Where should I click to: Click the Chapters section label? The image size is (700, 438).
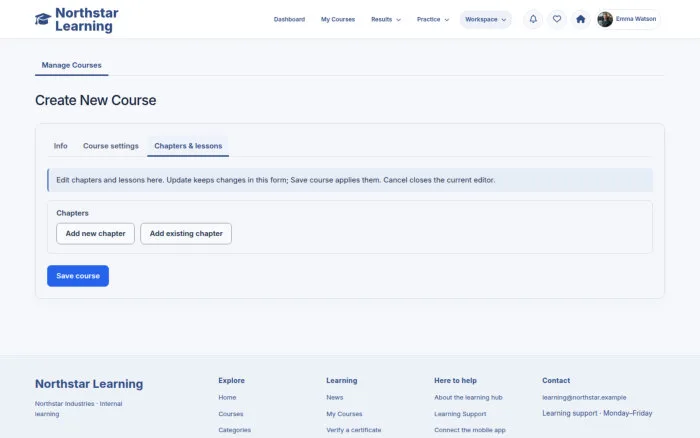(72, 213)
